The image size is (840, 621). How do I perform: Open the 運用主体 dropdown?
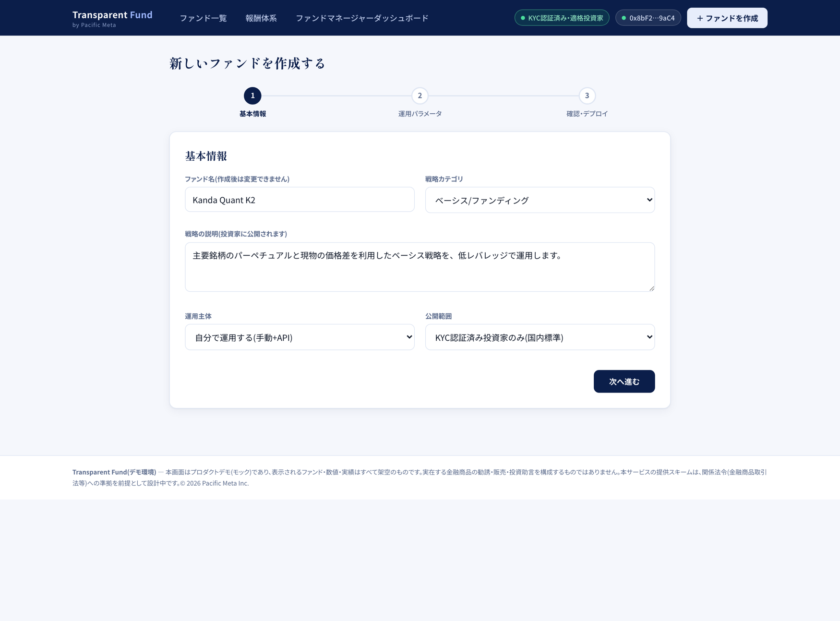tap(300, 337)
